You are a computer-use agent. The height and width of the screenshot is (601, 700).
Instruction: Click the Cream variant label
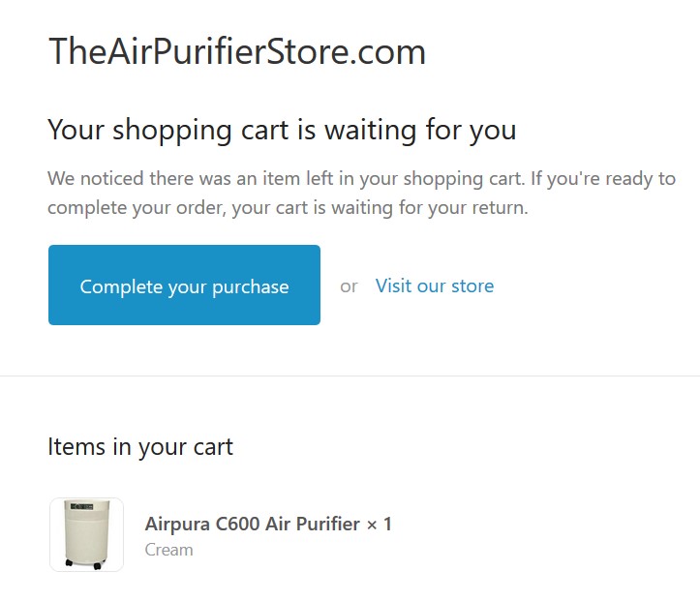pyautogui.click(x=168, y=550)
